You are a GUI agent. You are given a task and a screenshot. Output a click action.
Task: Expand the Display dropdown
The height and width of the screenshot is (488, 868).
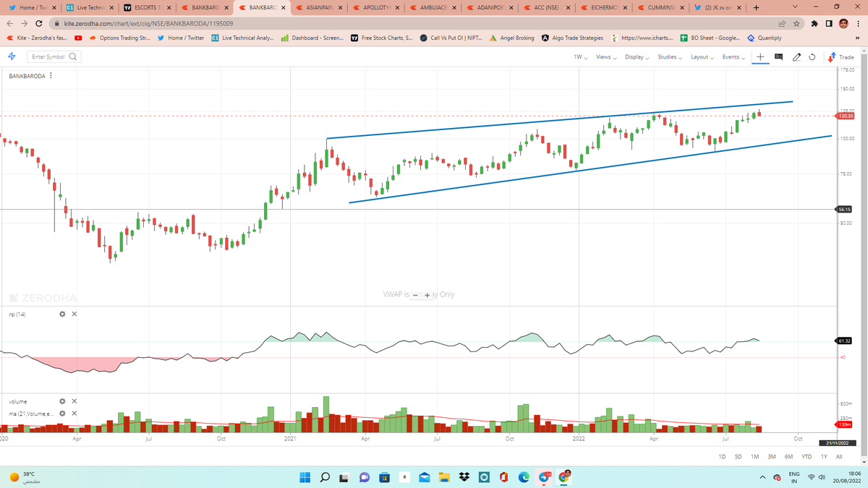coord(637,57)
